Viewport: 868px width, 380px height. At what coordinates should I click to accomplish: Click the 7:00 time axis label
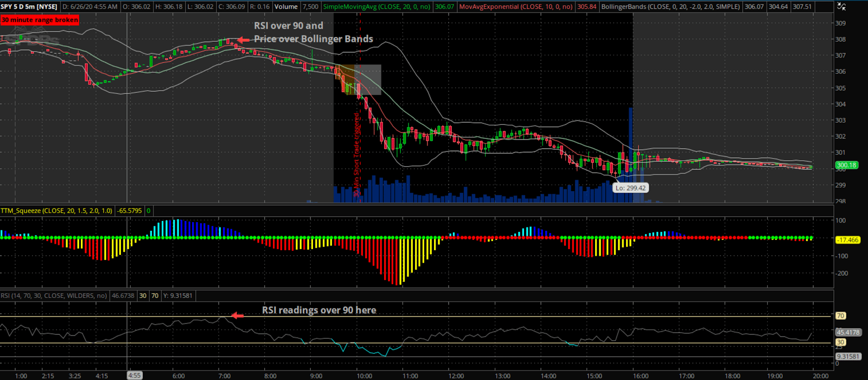pos(225,376)
